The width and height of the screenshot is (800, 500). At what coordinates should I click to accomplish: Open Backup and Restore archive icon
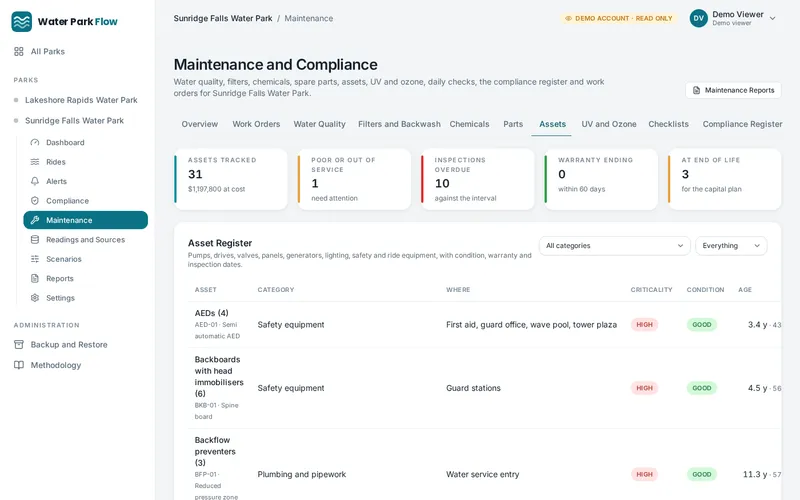point(19,344)
